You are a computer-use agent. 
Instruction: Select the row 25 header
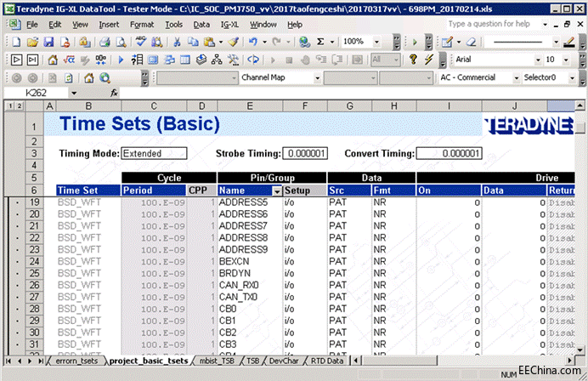(x=34, y=273)
